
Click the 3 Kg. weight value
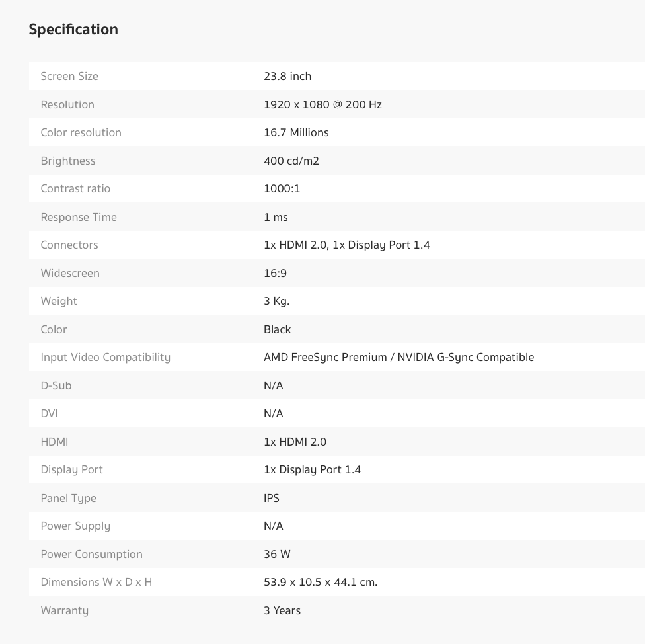click(x=276, y=301)
